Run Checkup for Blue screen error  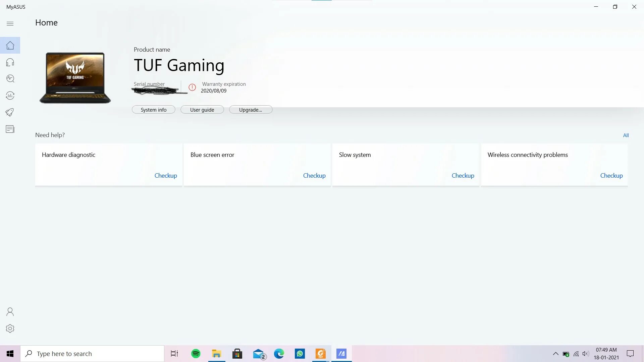click(x=314, y=175)
